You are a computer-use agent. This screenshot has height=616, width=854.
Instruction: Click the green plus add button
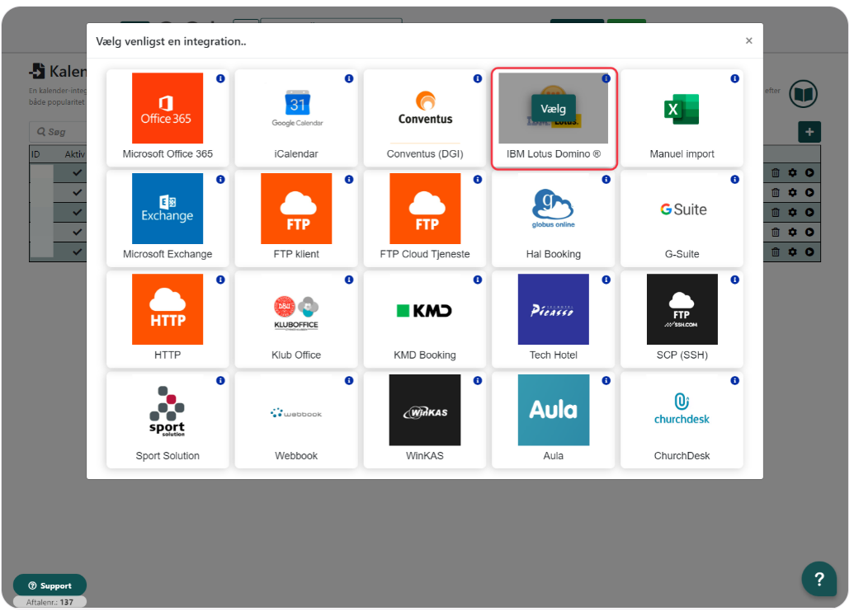point(809,132)
